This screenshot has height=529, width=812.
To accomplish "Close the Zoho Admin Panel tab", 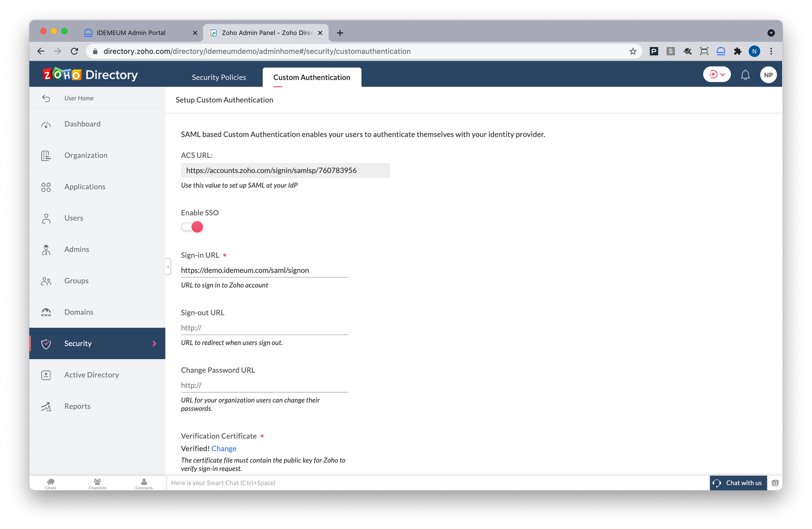I will pos(320,33).
